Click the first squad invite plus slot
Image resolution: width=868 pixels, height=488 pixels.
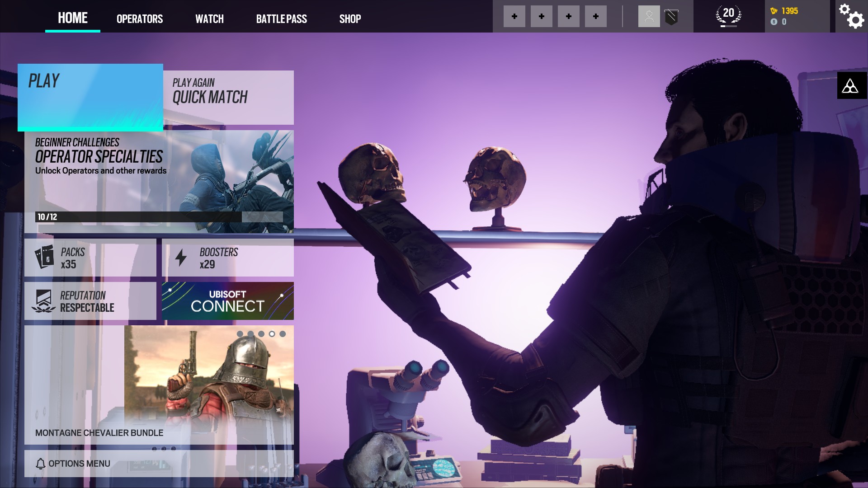(x=514, y=16)
